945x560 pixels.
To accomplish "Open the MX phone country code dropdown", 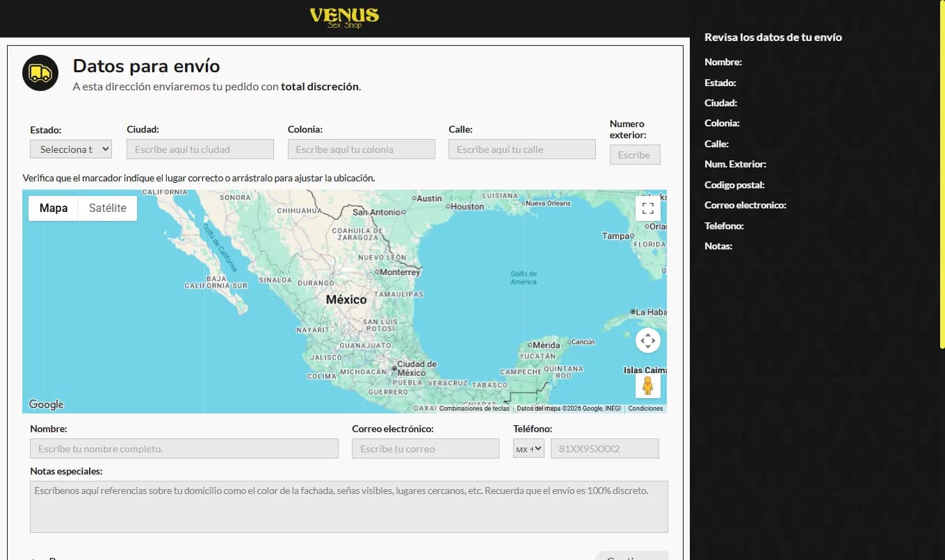I will click(528, 449).
